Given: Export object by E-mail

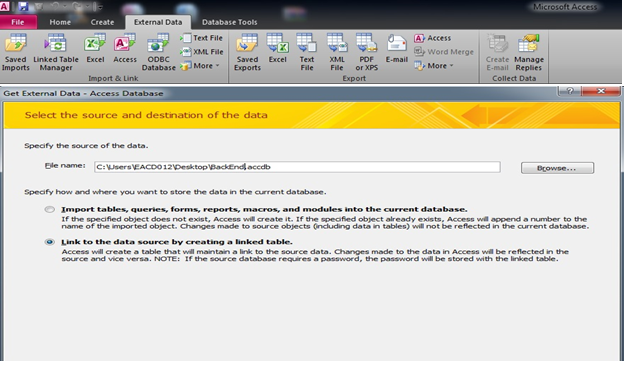Looking at the screenshot, I should (396, 49).
